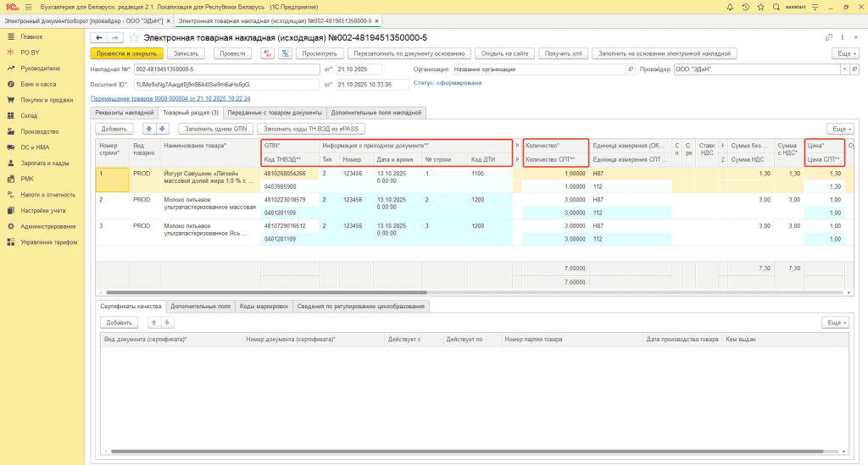Viewport: 868px width, 465px height.
Task: Open the main hamburger menu
Action: (x=28, y=7)
